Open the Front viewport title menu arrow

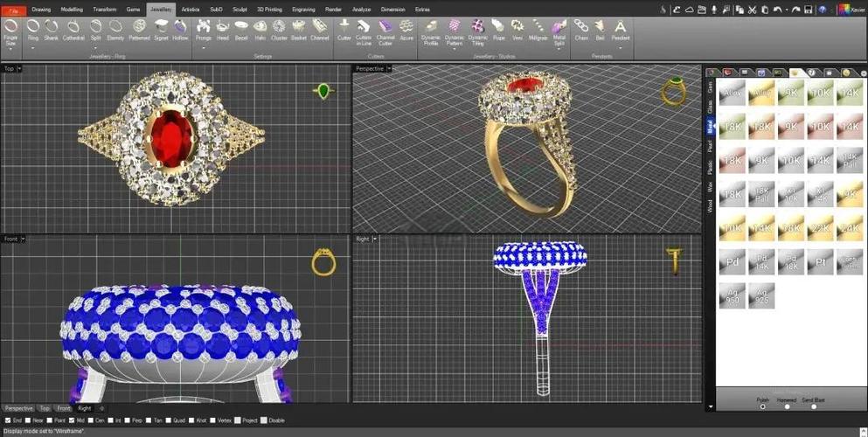click(21, 239)
